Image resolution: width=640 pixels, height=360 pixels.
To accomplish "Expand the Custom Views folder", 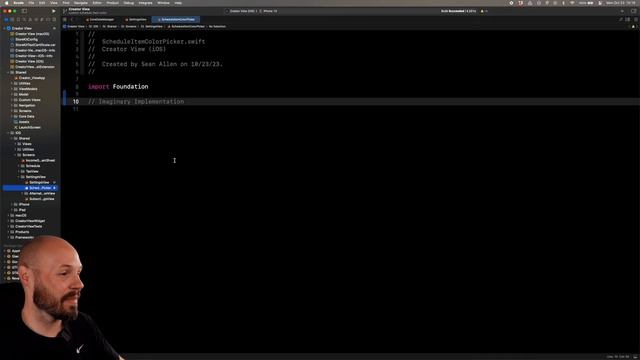I will click(x=12, y=100).
